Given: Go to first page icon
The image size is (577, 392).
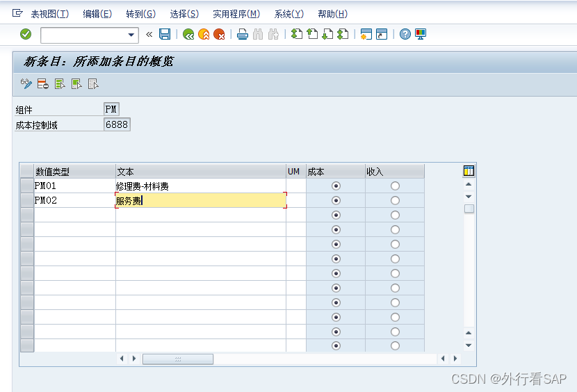Looking at the screenshot, I should 297,35.
